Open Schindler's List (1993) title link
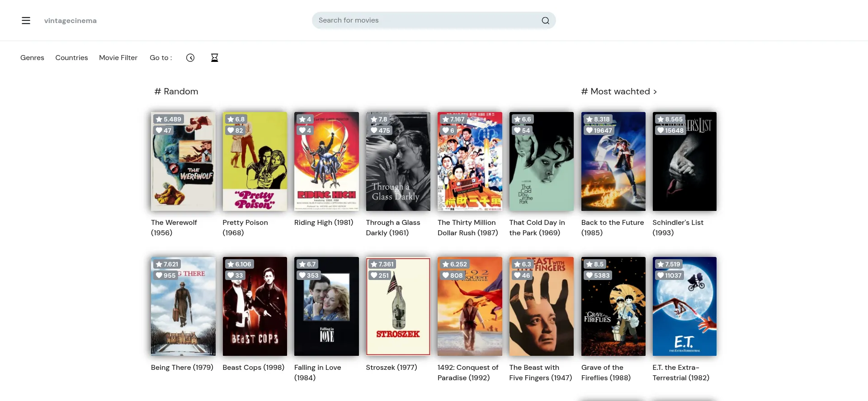Screen dimensions: 868x401 point(678,228)
